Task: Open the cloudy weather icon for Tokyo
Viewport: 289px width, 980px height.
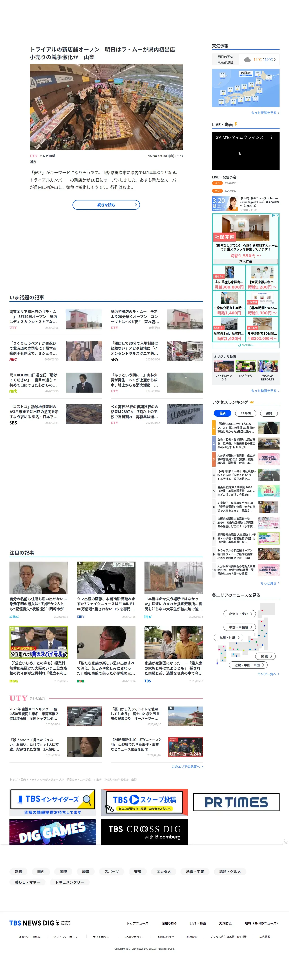Action: 247,59
